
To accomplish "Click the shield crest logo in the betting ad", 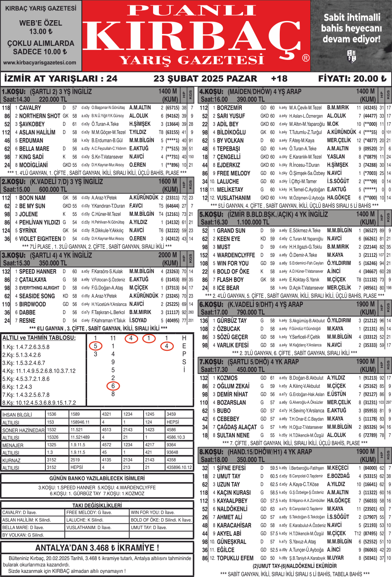I will pos(352,56).
